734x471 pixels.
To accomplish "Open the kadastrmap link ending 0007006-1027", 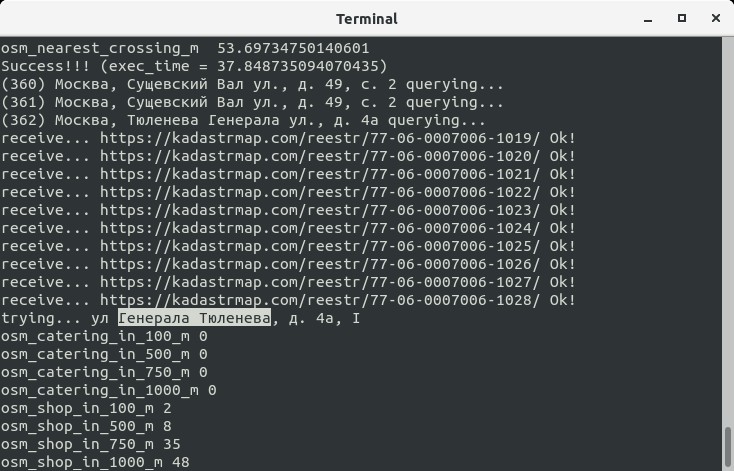I will tap(320, 282).
